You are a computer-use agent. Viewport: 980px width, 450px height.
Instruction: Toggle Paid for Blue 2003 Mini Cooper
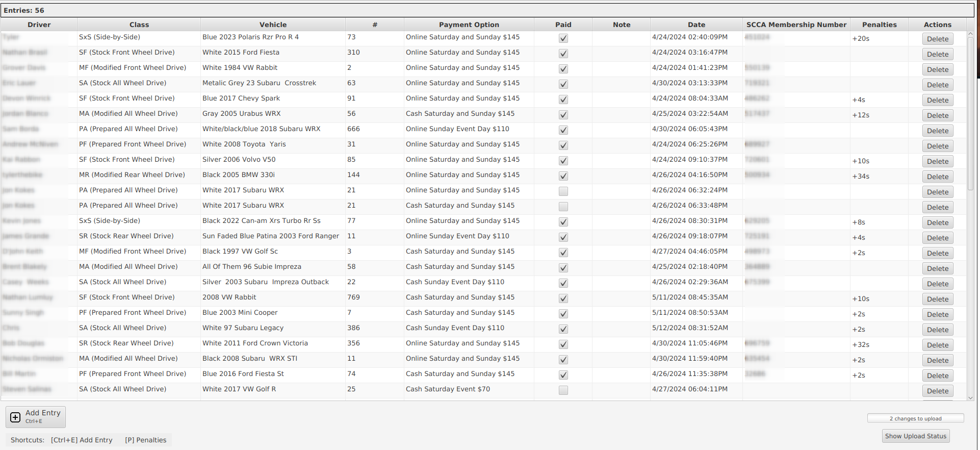click(563, 314)
